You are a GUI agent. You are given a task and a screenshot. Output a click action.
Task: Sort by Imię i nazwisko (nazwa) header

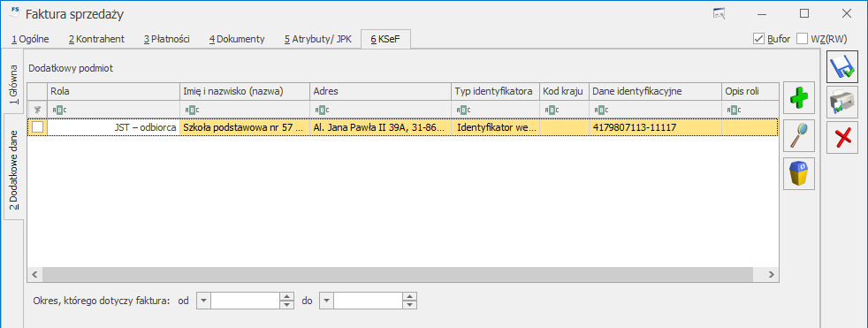pyautogui.click(x=245, y=91)
